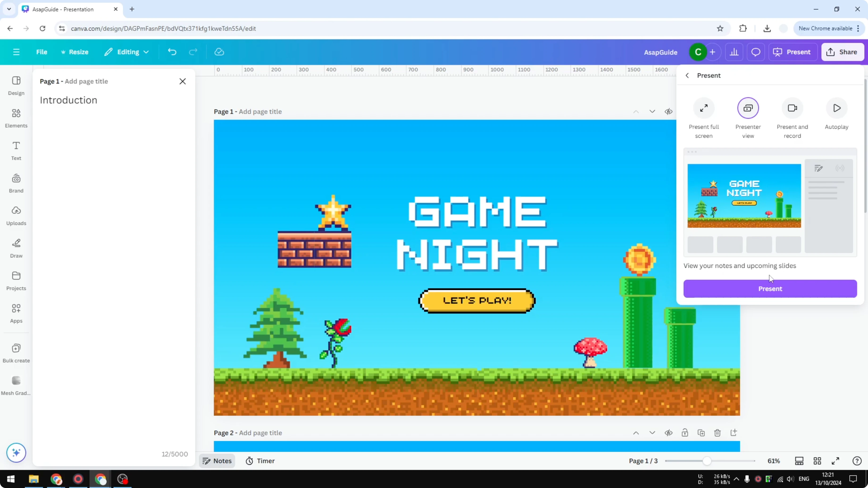The height and width of the screenshot is (488, 868).
Task: Add a new page after Page 2
Action: tap(734, 433)
